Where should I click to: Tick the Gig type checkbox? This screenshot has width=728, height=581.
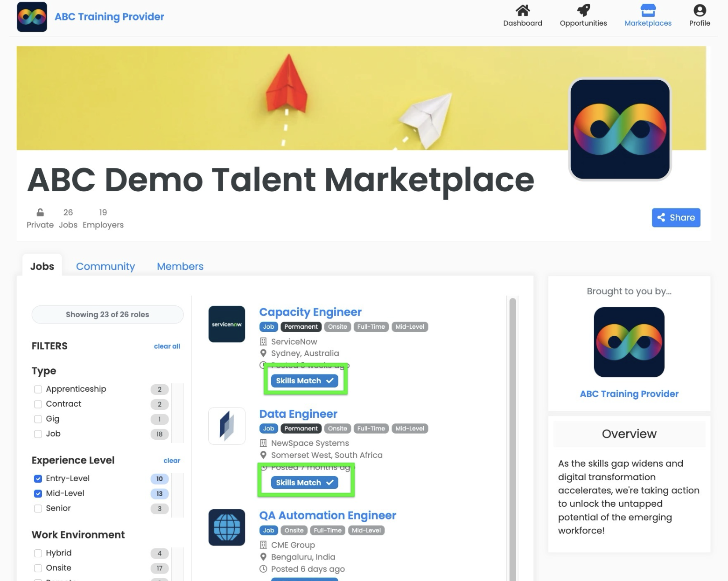pos(38,419)
